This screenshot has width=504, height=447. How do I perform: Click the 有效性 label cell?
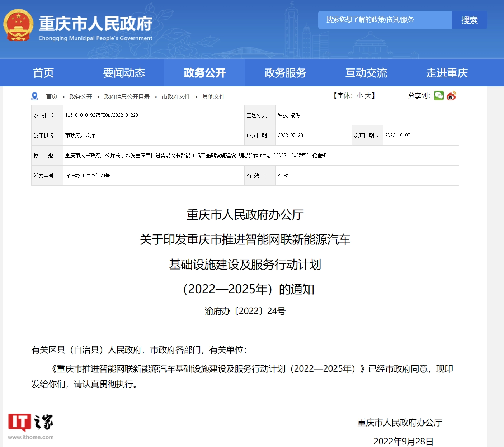pyautogui.click(x=260, y=176)
